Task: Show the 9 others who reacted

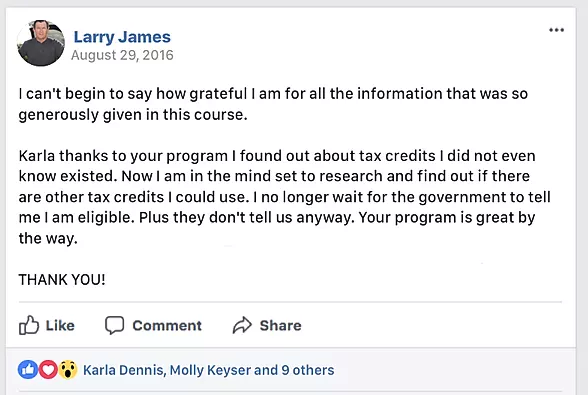Action: (x=308, y=370)
